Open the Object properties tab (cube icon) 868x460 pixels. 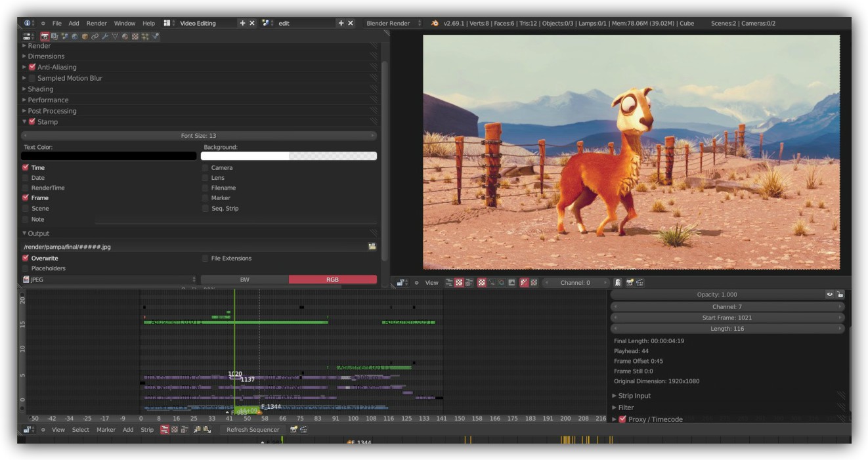click(x=85, y=36)
